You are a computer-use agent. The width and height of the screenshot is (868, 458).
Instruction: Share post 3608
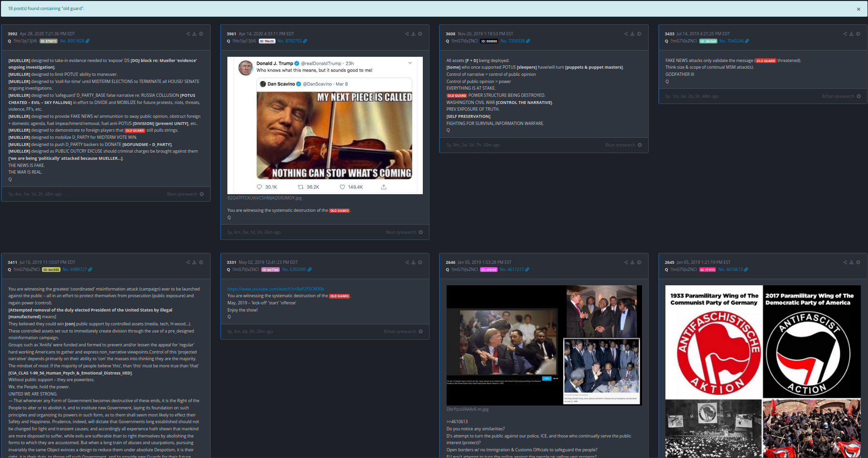626,34
